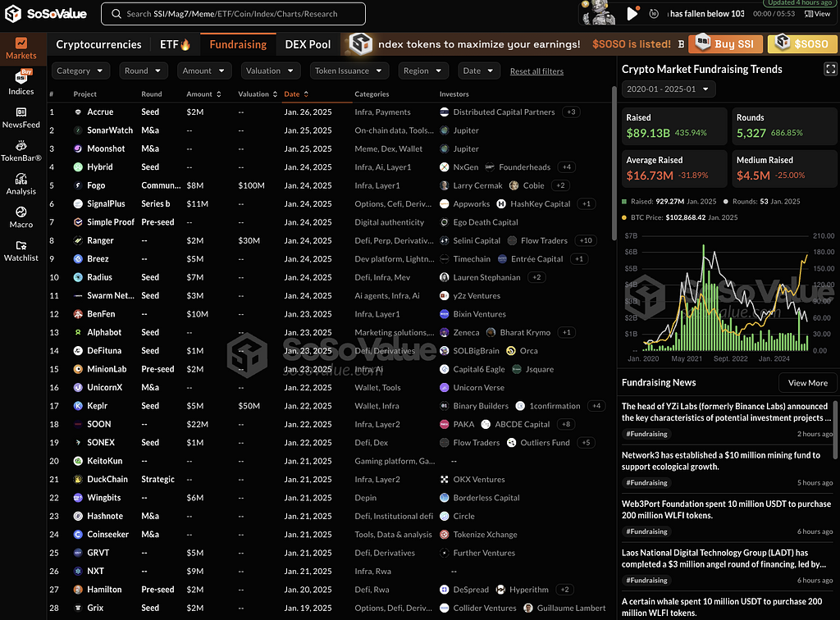The height and width of the screenshot is (620, 840).
Task: Open NewsFeed in the sidebar
Action: coord(21,117)
